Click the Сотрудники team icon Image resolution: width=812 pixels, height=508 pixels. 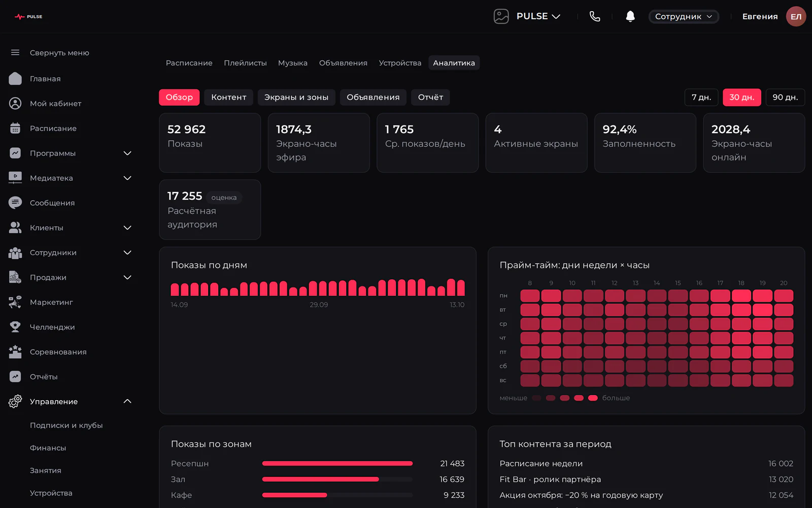15,252
